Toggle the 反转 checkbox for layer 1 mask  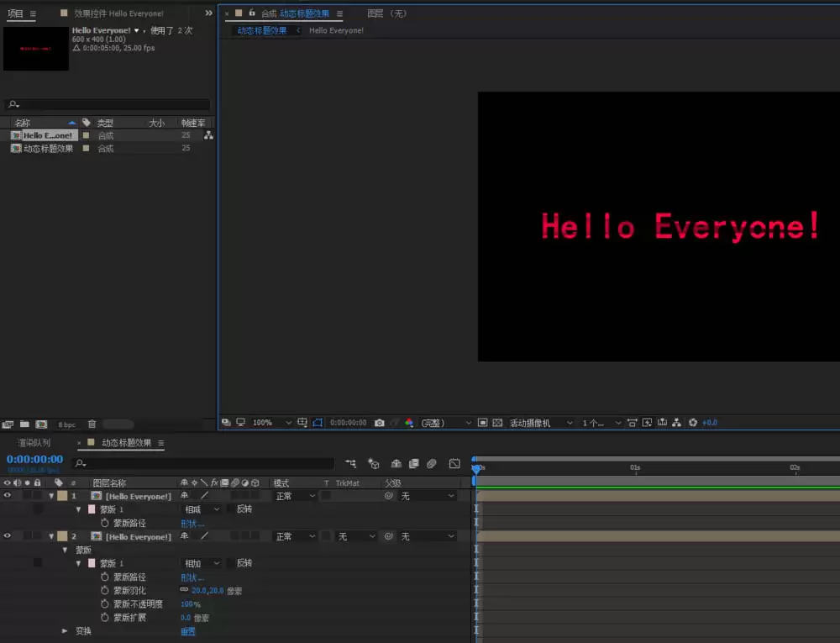230,509
